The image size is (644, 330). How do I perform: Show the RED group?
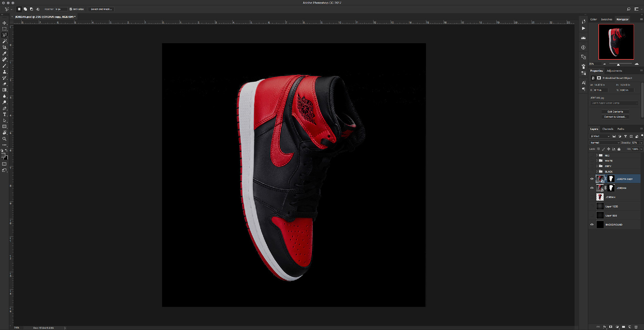[x=592, y=155]
